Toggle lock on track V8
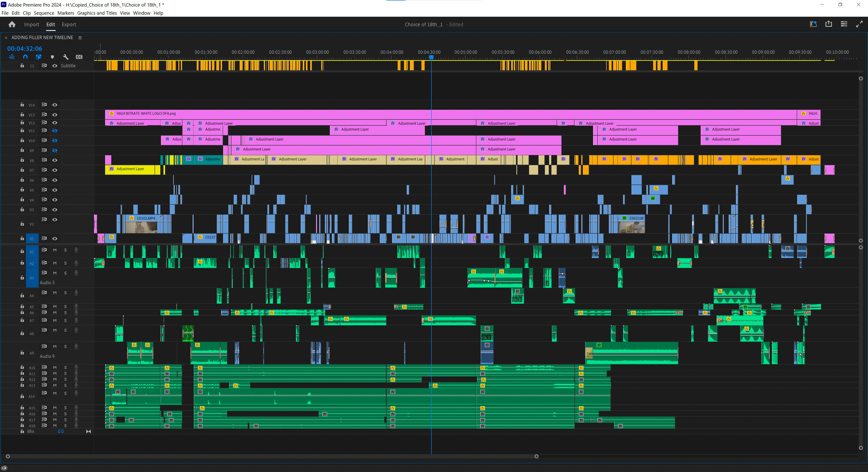Viewport: 868px width, 472px height. (22, 160)
